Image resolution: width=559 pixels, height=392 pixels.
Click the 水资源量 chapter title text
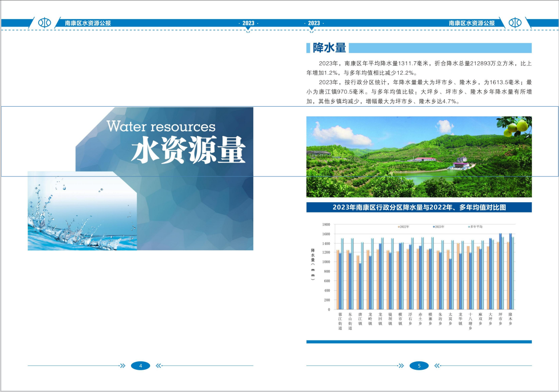[188, 151]
